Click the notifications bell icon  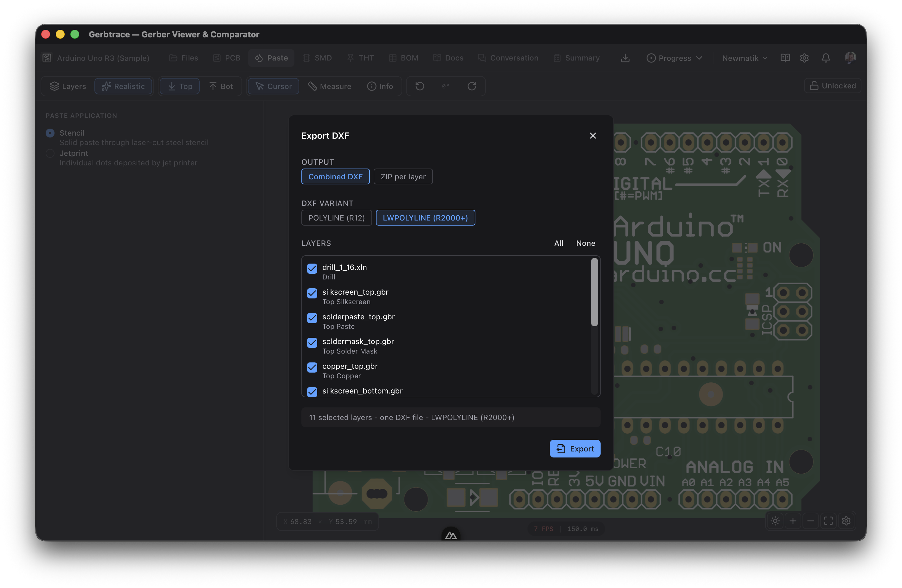[825, 58]
